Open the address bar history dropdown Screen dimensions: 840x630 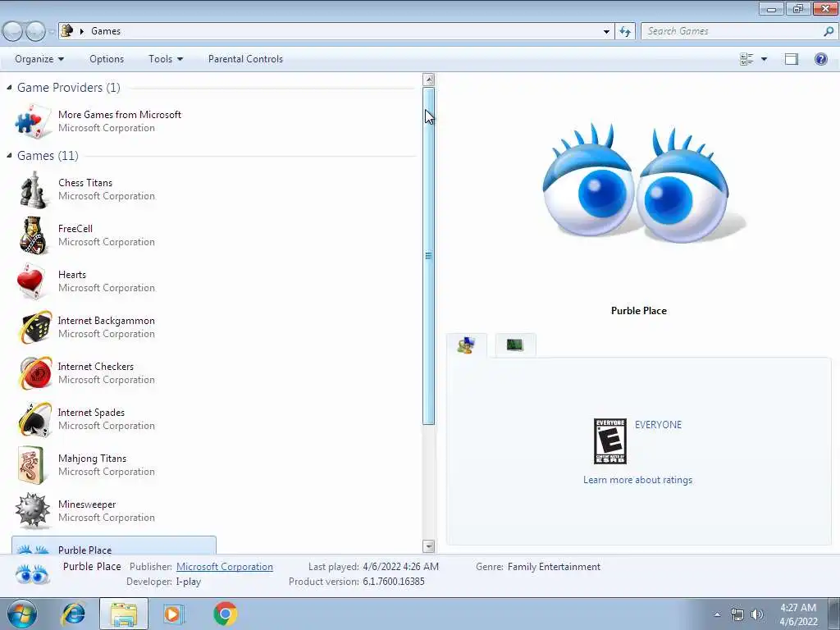[606, 31]
